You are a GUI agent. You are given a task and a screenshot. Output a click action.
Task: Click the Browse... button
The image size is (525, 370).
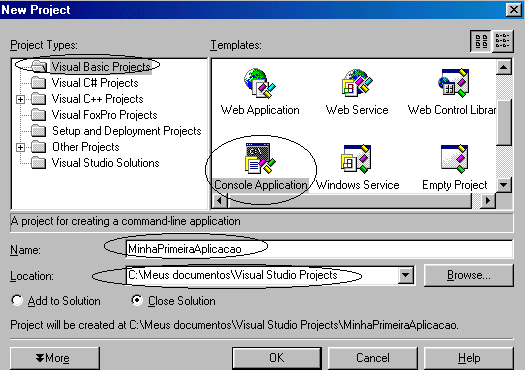[x=468, y=275]
